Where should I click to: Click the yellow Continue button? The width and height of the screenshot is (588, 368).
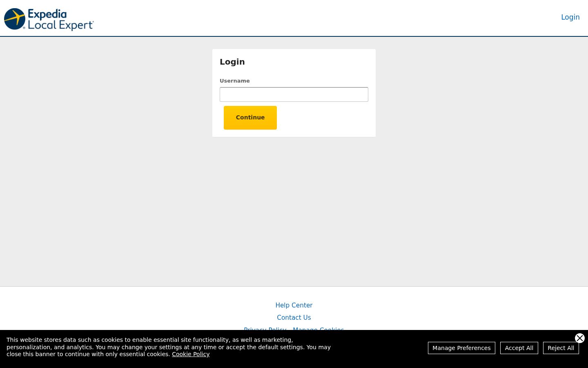click(250, 118)
